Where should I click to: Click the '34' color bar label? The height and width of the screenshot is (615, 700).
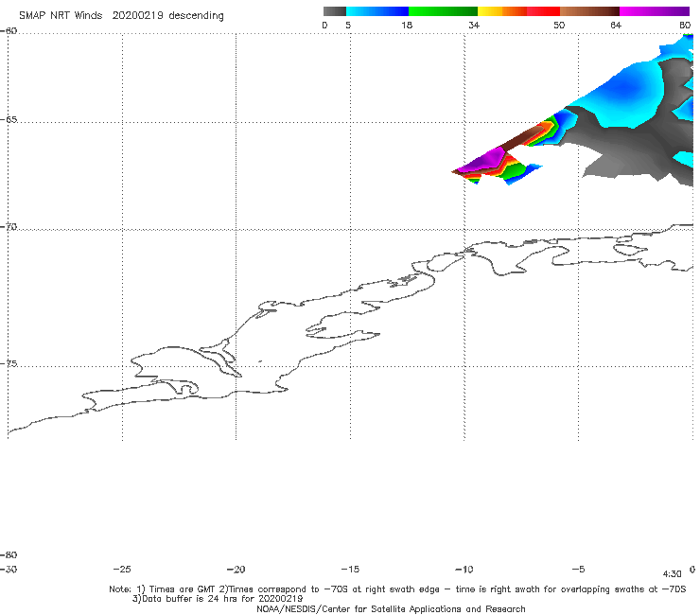474,25
